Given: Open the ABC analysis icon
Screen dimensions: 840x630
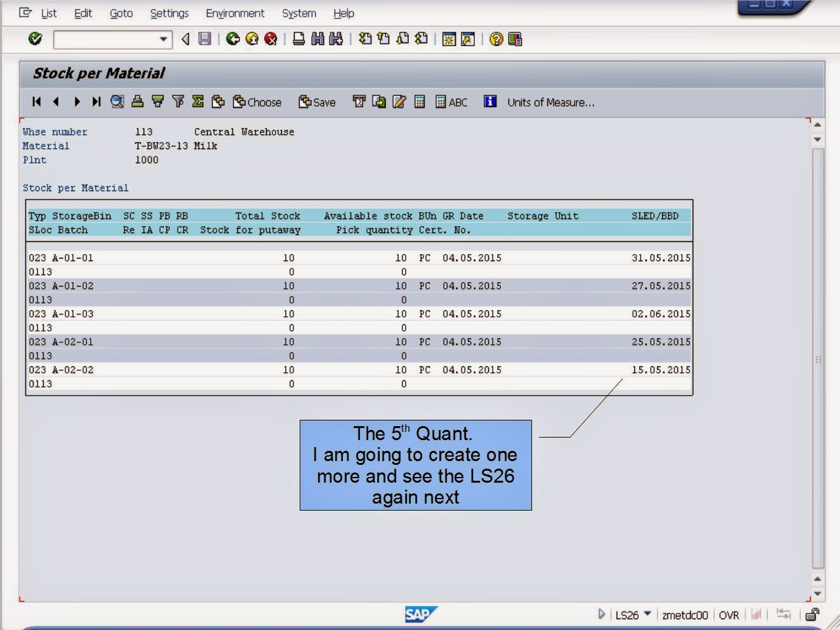Looking at the screenshot, I should pos(452,102).
